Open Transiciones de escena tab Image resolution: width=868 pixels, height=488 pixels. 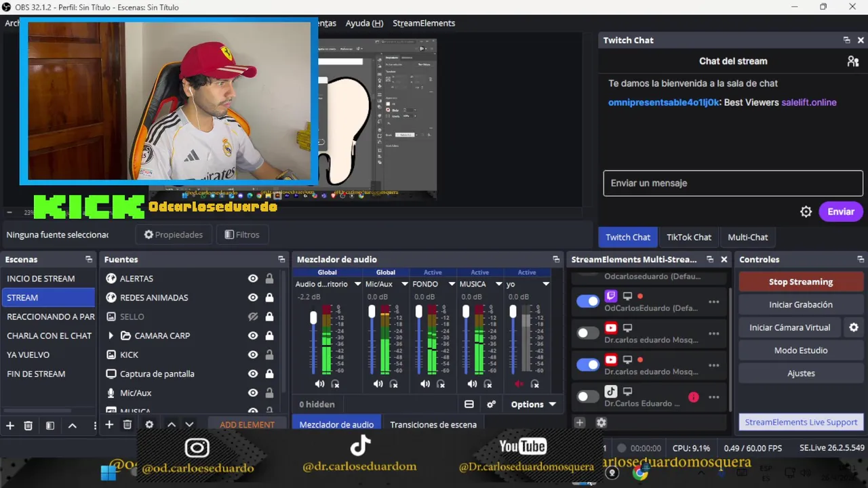[x=433, y=424]
